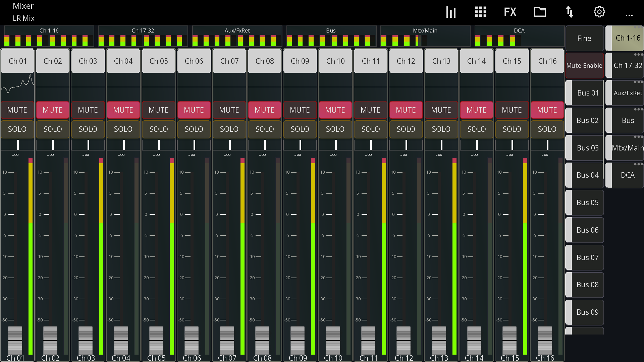Jump to Ch 17-32 meter overview

(x=143, y=36)
